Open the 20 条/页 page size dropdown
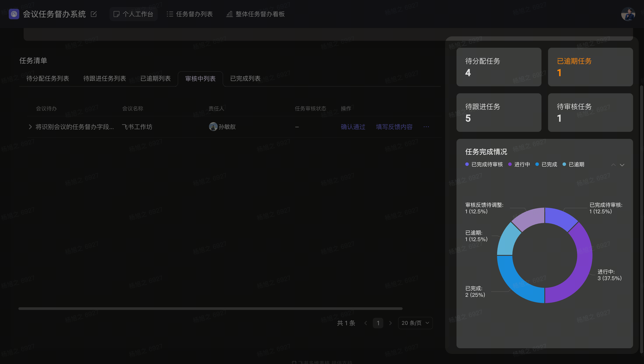644x364 pixels. (415, 323)
